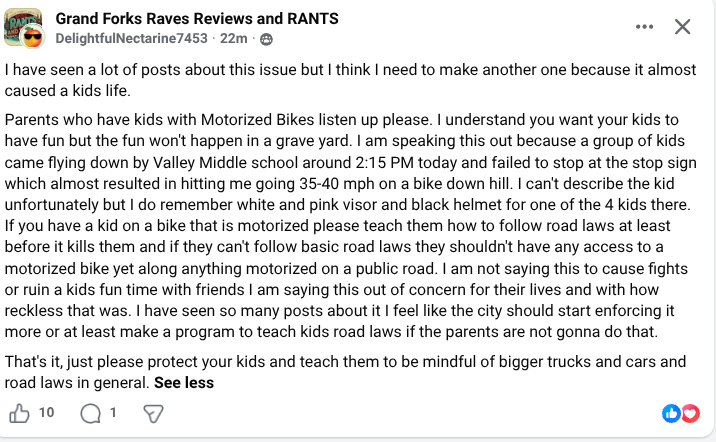Open the comment bubble icon
This screenshot has height=442, width=716.
tap(90, 414)
